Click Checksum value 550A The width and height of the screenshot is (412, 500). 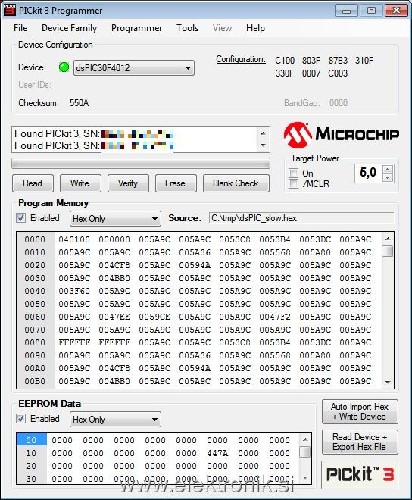[79, 103]
